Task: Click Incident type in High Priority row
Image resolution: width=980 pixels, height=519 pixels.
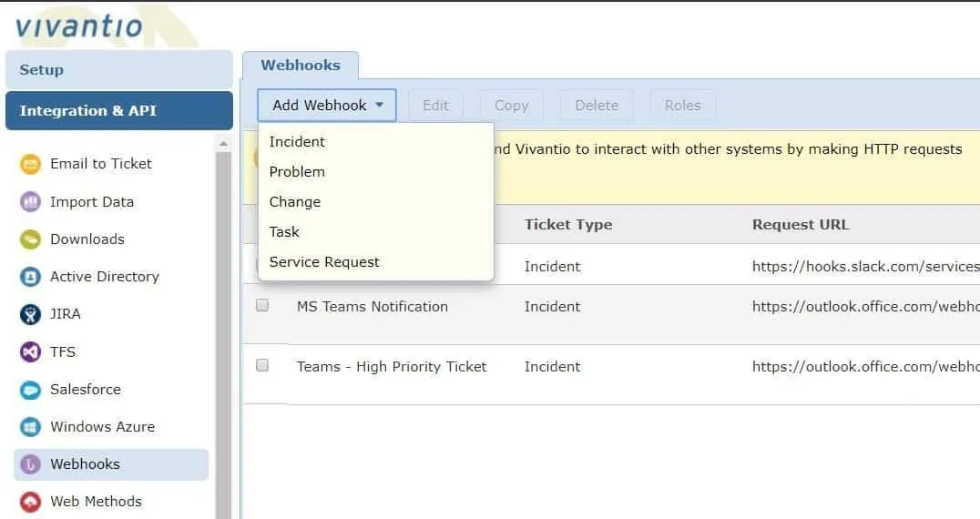Action: coord(553,367)
